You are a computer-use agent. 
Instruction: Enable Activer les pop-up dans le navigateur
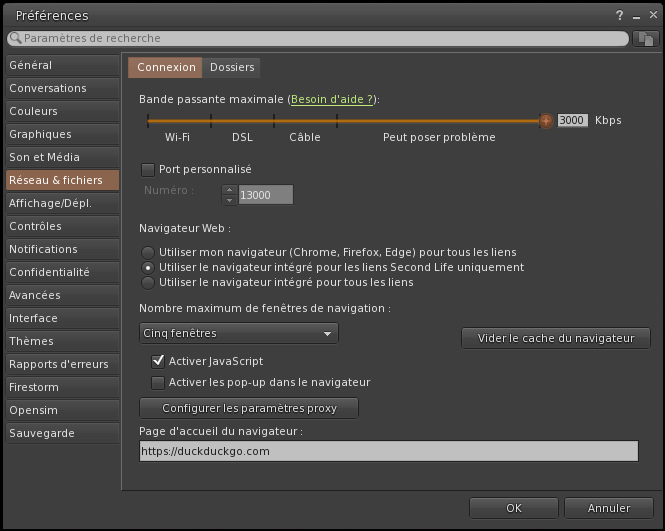point(157,382)
